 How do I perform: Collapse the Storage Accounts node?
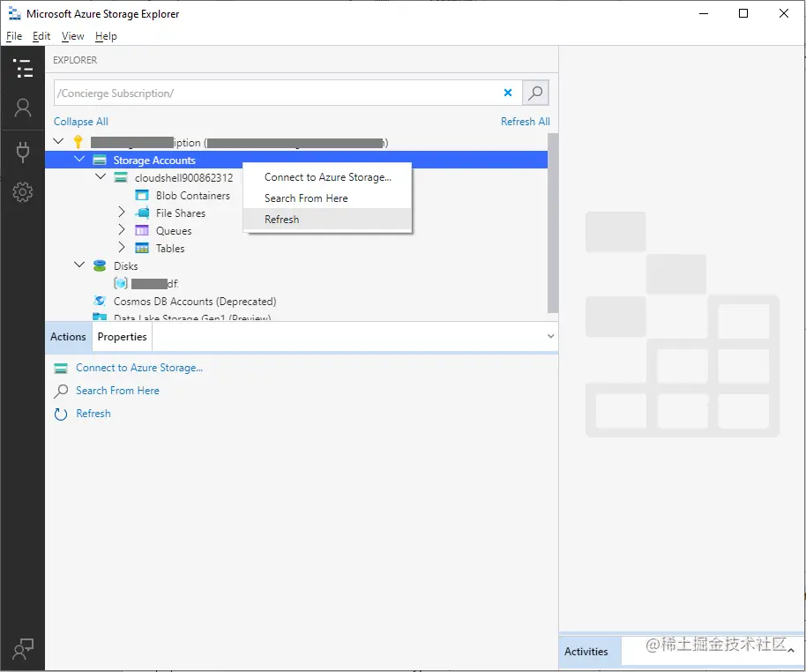pyautogui.click(x=80, y=160)
